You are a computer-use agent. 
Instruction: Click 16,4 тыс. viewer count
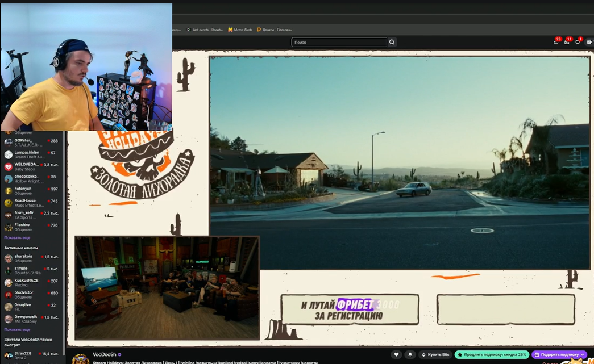coord(50,354)
